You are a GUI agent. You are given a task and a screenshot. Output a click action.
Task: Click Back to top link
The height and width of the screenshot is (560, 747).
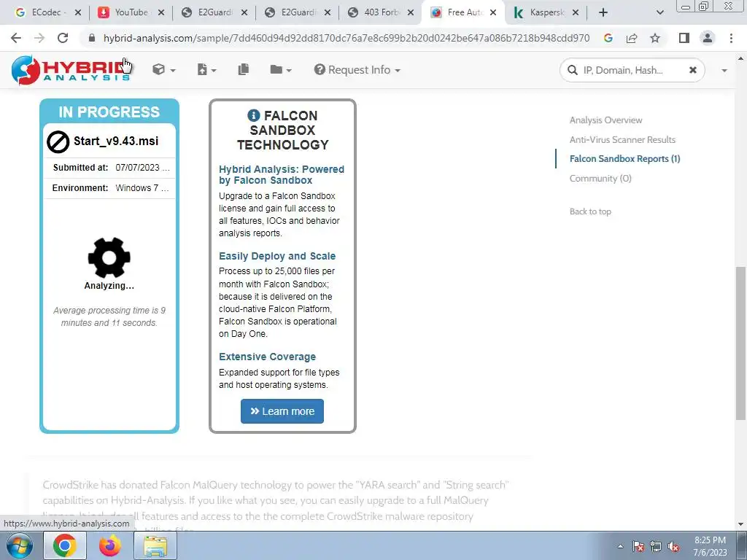pos(590,211)
